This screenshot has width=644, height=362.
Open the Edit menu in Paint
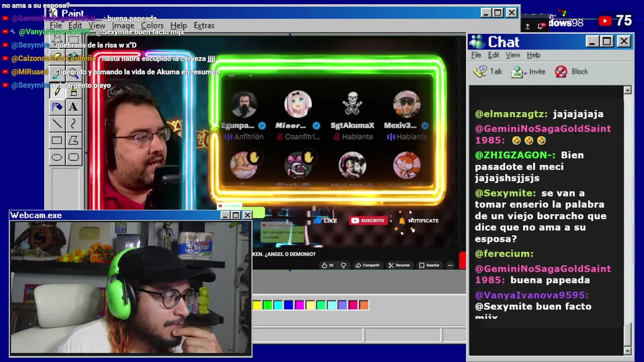point(75,26)
